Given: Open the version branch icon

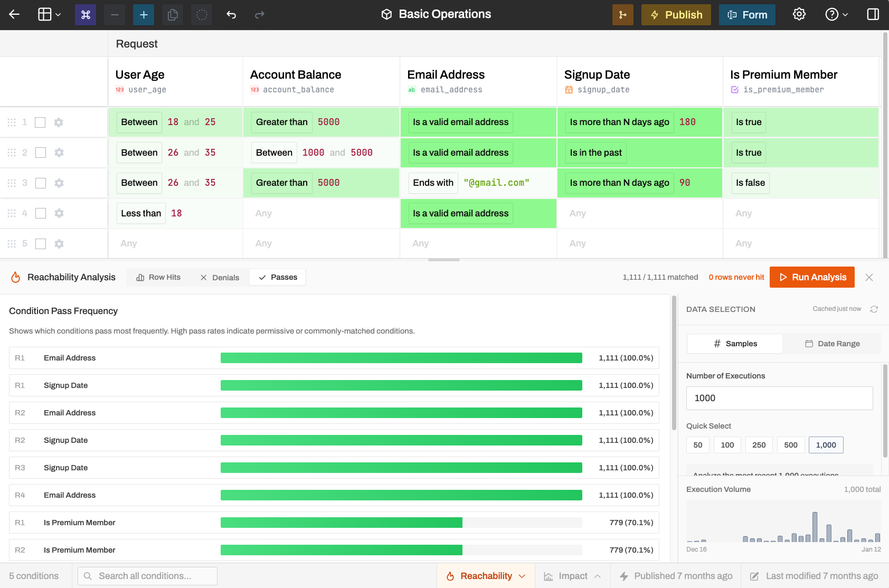Looking at the screenshot, I should (x=623, y=15).
